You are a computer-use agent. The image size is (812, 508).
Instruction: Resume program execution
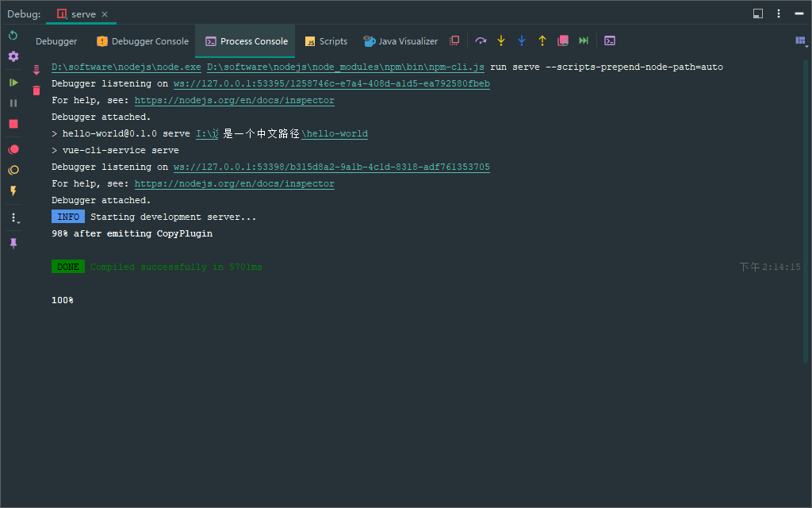(x=13, y=83)
